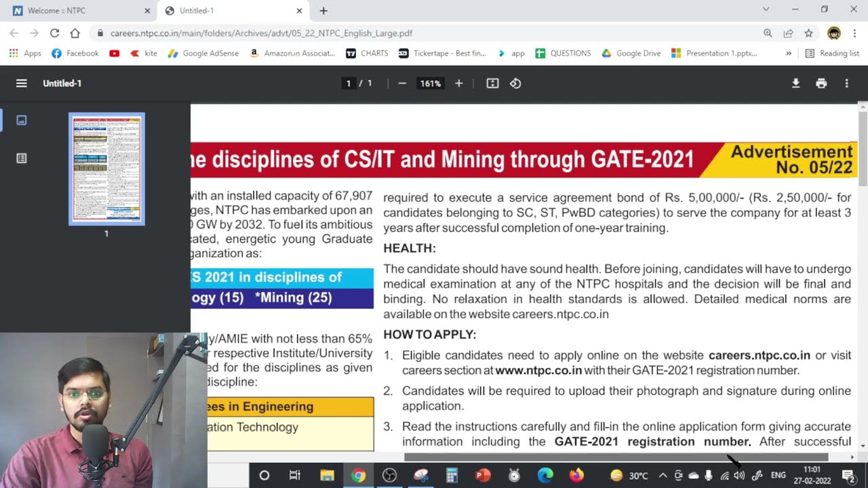Screen dimensions: 868x488
Task: Go back to the previous page
Action: click(x=14, y=33)
